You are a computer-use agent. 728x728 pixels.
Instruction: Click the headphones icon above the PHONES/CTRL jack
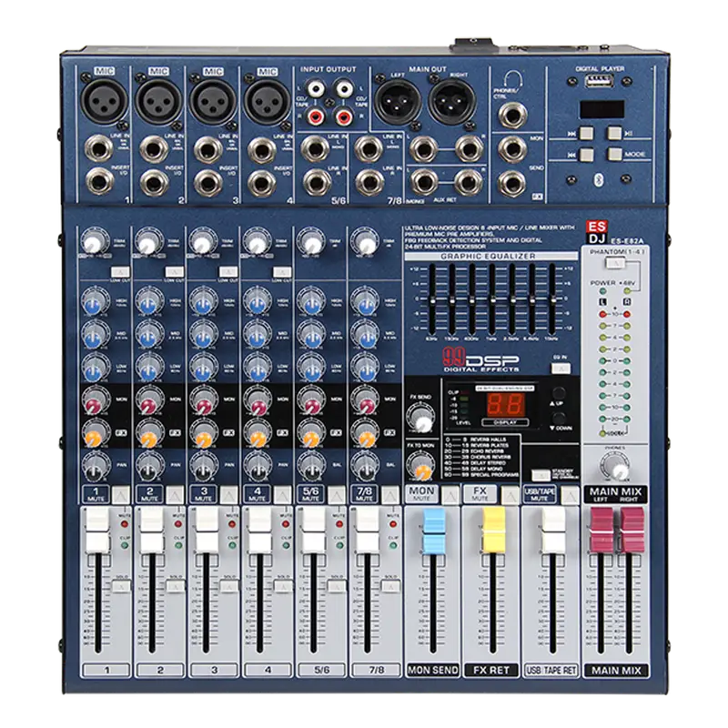(512, 78)
